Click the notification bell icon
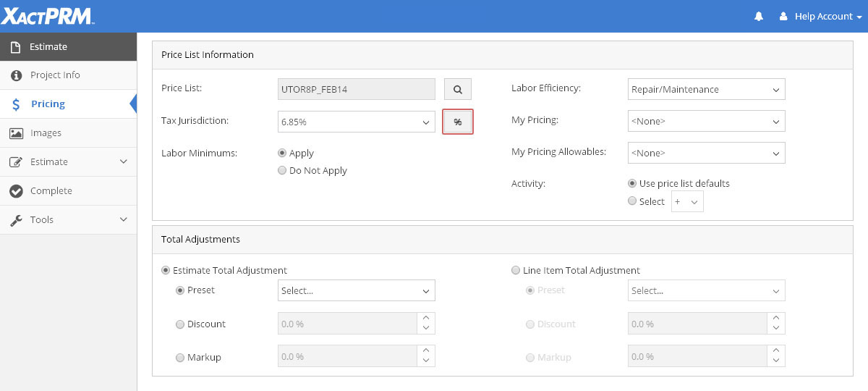The image size is (868, 391). [758, 17]
